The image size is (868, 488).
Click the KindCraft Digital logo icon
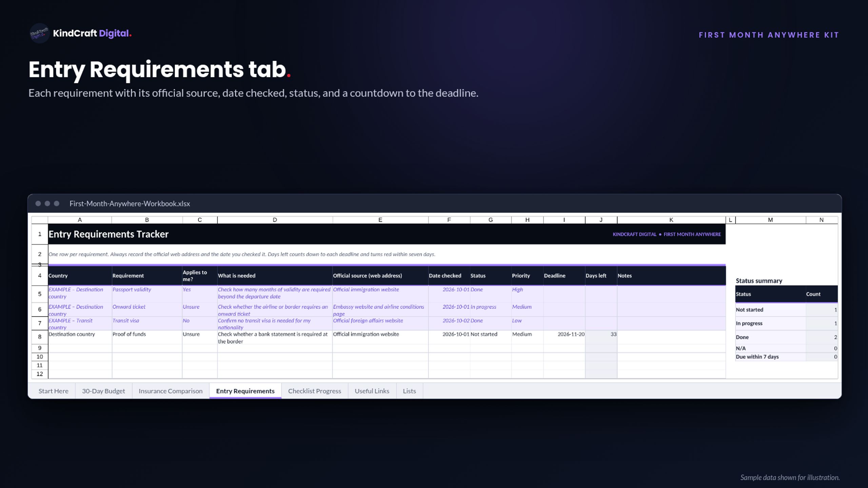(39, 33)
